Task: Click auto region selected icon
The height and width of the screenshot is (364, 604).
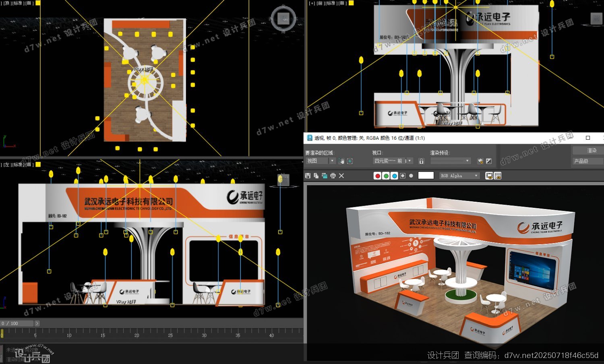Action: coord(350,161)
